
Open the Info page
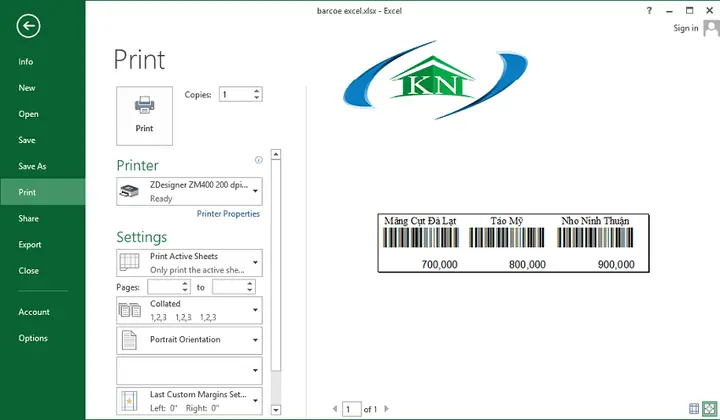(x=26, y=62)
